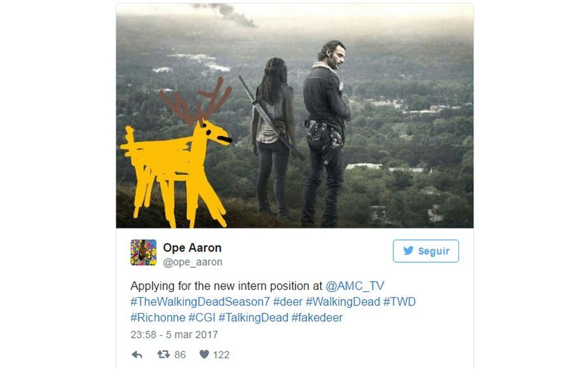Open the #TheWalkingDeadSeason7 hashtag

200,302
